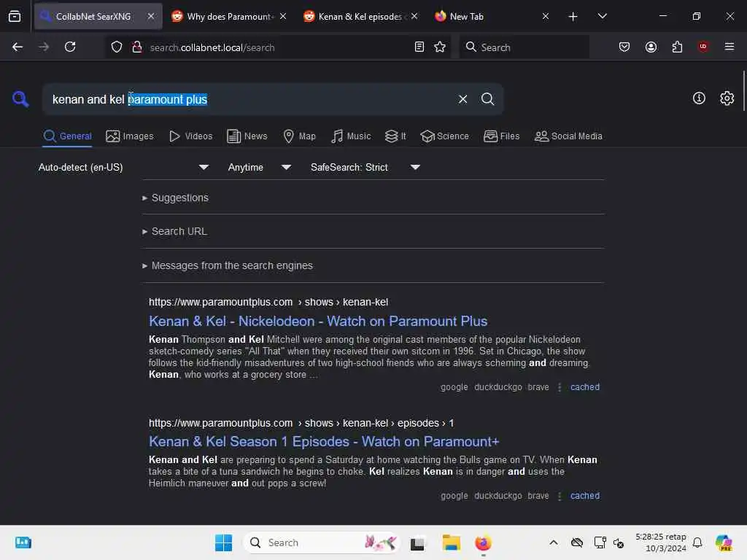
Task: Click the Firefox taskbar icon
Action: coord(483,542)
